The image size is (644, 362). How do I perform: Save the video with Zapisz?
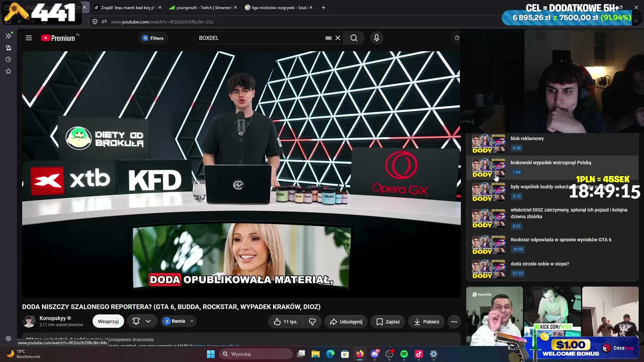click(x=388, y=322)
